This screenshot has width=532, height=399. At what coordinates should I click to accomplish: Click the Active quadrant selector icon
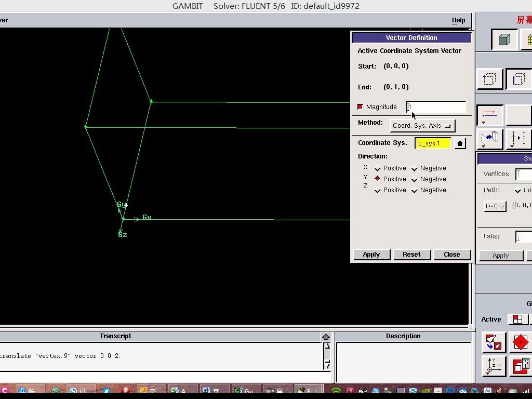pos(518,320)
